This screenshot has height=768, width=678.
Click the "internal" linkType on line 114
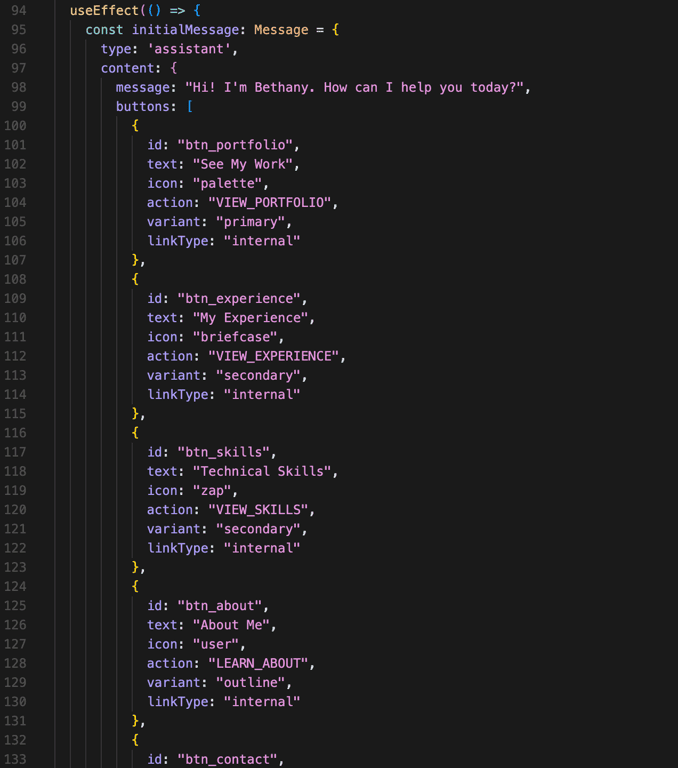click(262, 395)
